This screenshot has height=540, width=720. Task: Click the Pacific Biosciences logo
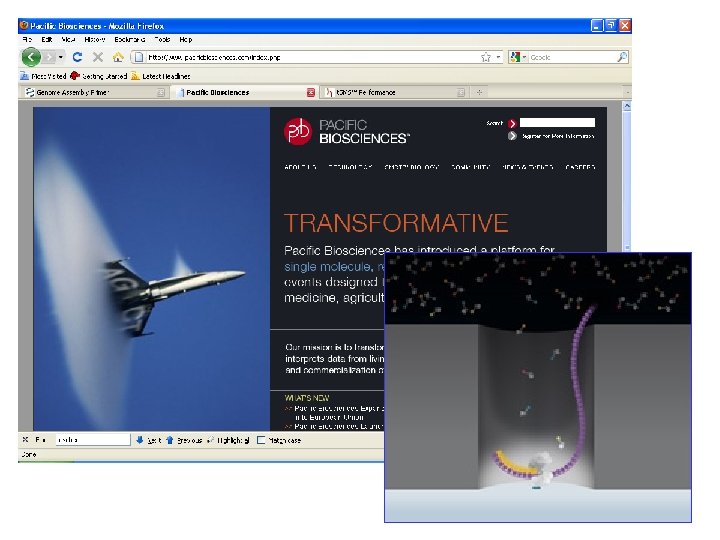347,131
